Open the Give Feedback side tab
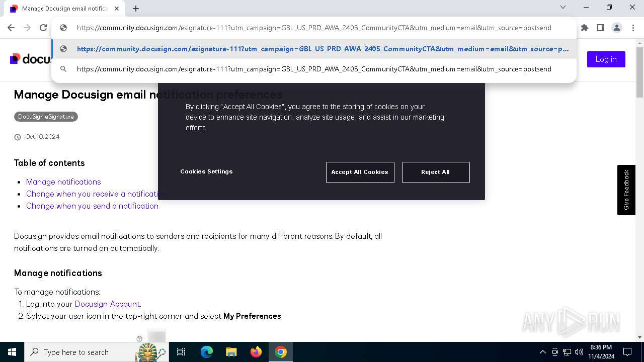The height and width of the screenshot is (362, 644). [626, 190]
